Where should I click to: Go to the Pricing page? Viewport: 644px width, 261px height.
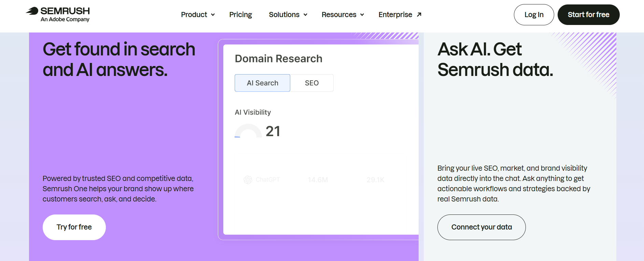(x=240, y=15)
